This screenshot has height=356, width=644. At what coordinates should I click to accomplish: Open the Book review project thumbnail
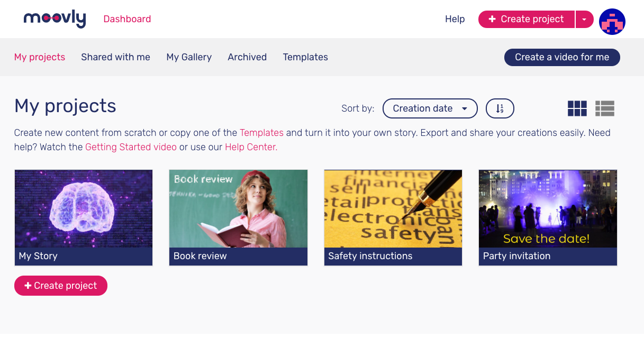coord(238,209)
